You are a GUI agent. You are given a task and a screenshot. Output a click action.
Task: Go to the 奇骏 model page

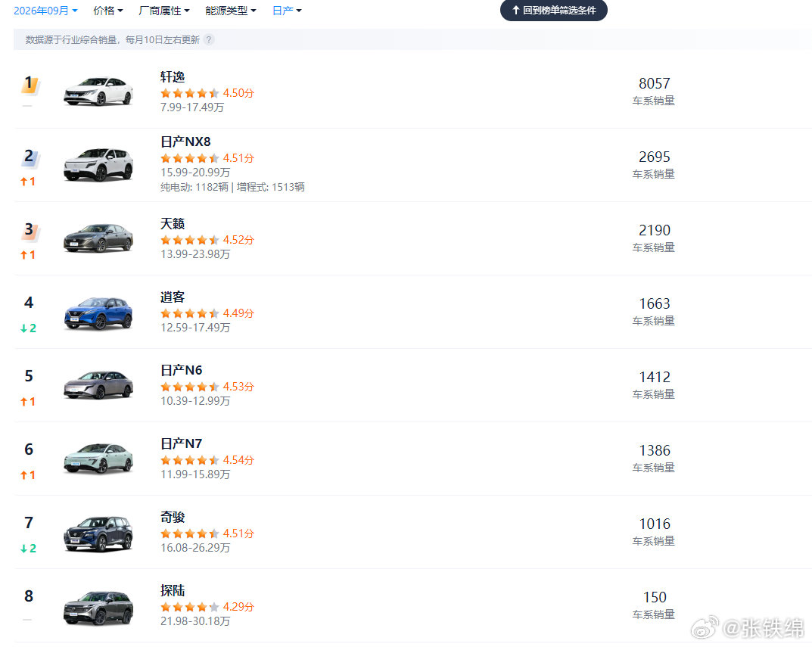point(173,518)
